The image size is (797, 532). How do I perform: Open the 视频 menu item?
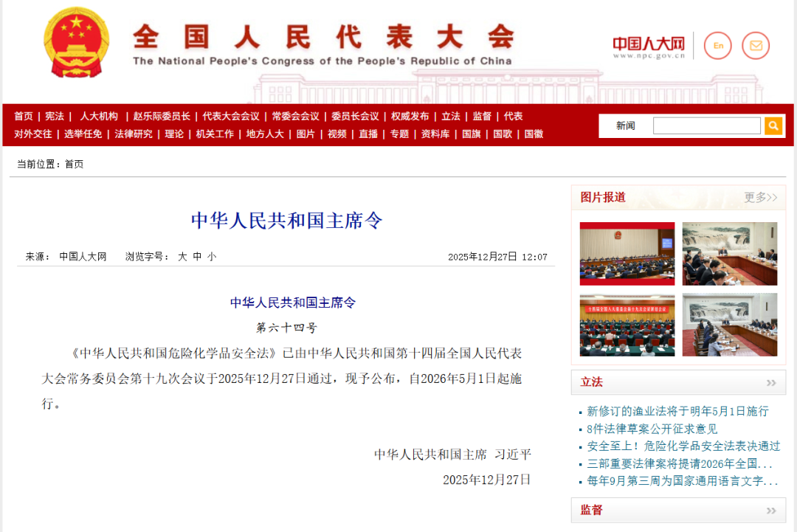click(337, 134)
